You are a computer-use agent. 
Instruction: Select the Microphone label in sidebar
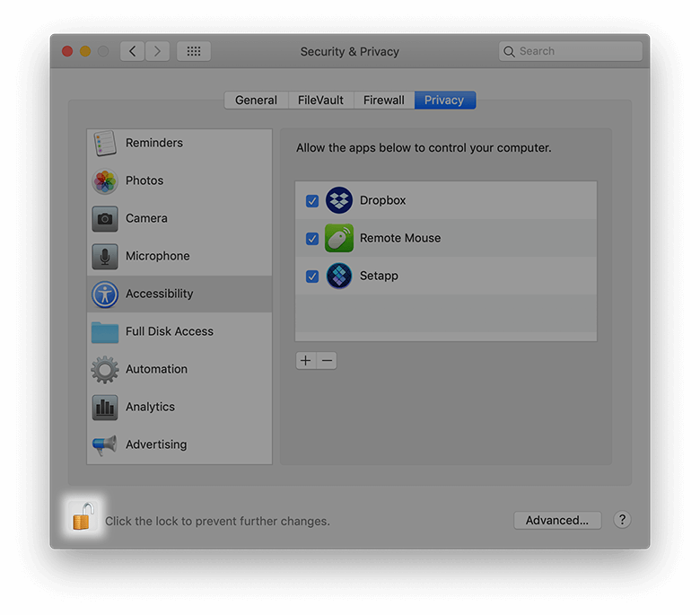point(158,256)
